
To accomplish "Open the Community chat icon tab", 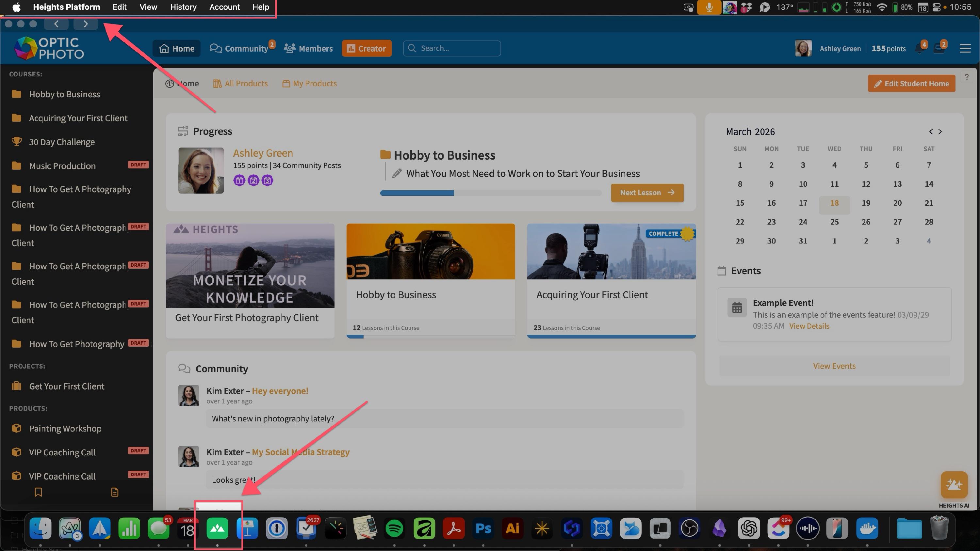I will [239, 49].
